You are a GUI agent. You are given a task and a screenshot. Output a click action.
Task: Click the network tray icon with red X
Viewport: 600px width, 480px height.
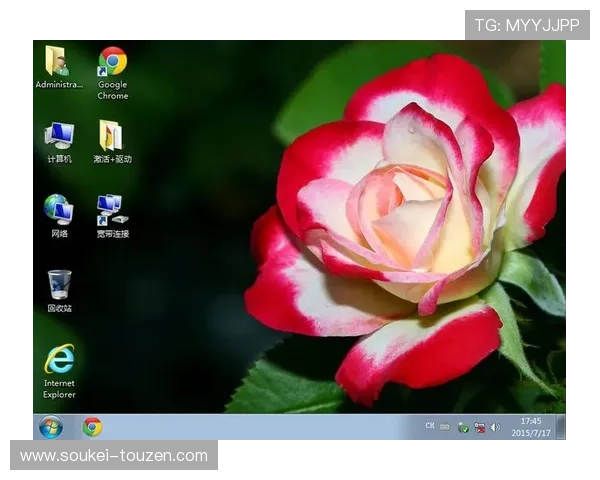pyautogui.click(x=479, y=427)
